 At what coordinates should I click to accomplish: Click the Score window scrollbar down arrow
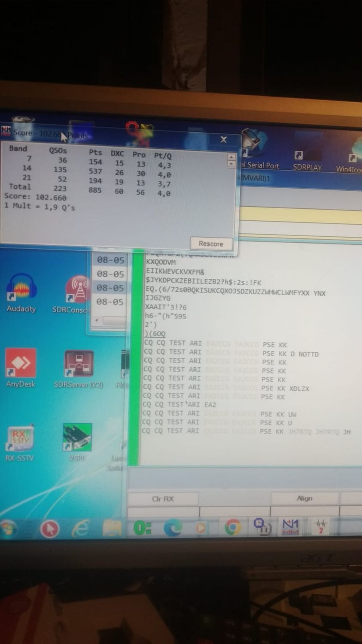(x=231, y=164)
